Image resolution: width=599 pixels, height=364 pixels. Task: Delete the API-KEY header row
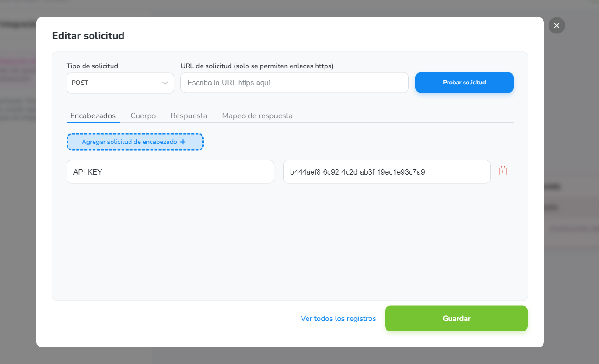503,171
